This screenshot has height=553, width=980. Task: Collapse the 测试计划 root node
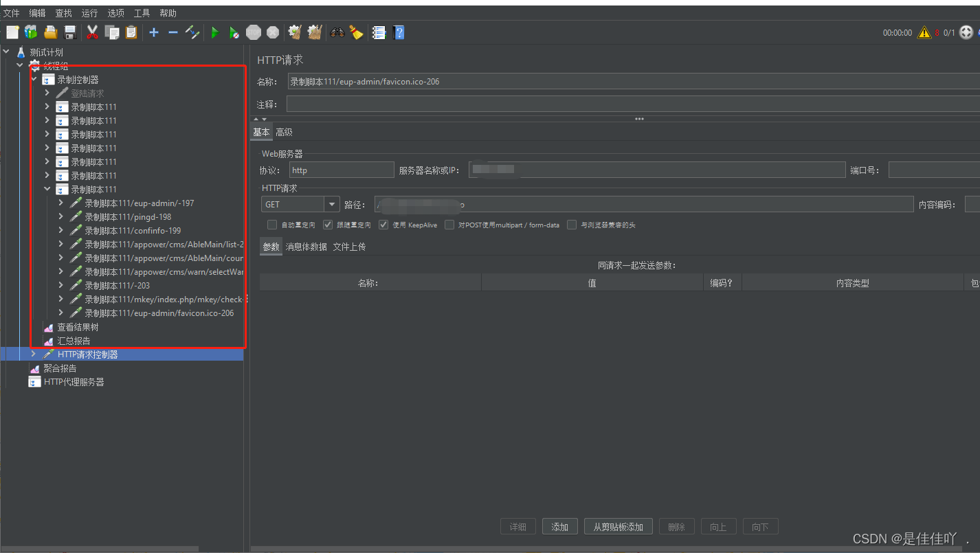(7, 52)
